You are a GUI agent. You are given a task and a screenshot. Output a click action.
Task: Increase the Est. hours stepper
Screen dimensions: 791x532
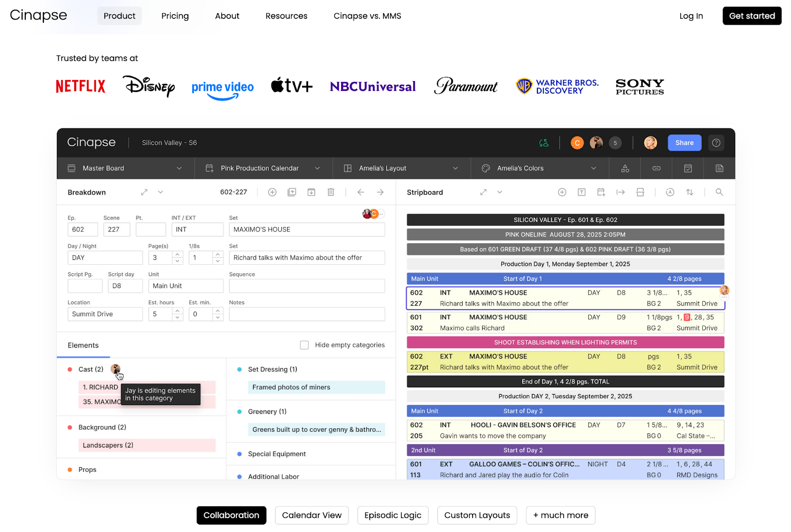(x=177, y=311)
